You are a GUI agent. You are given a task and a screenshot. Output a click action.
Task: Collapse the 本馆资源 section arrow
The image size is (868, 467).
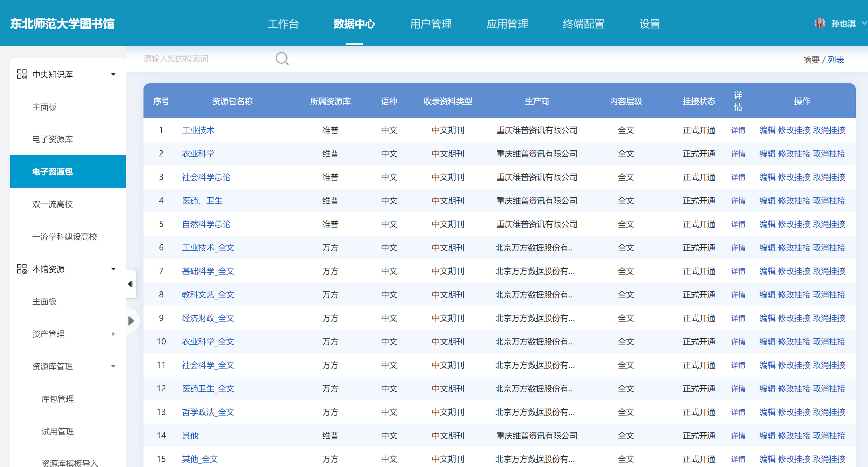pyautogui.click(x=113, y=269)
